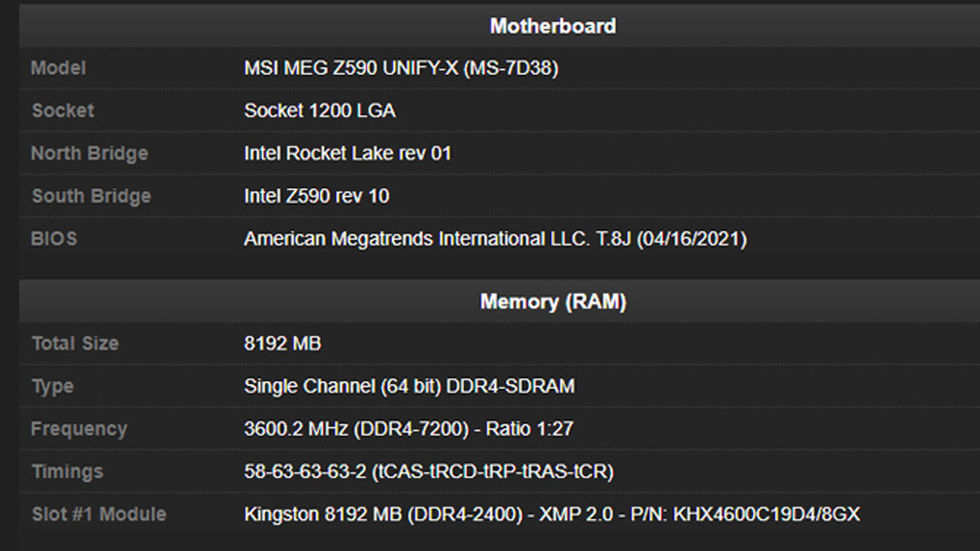Screen dimensions: 980x551
Task: Click Single Channel DDR4-SDRAM value
Action: (408, 386)
